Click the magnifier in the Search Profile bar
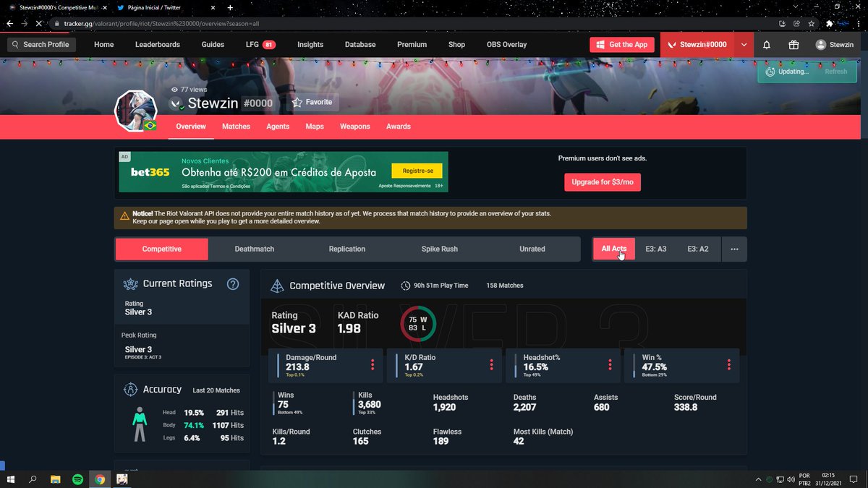Image resolution: width=868 pixels, height=488 pixels. point(16,44)
